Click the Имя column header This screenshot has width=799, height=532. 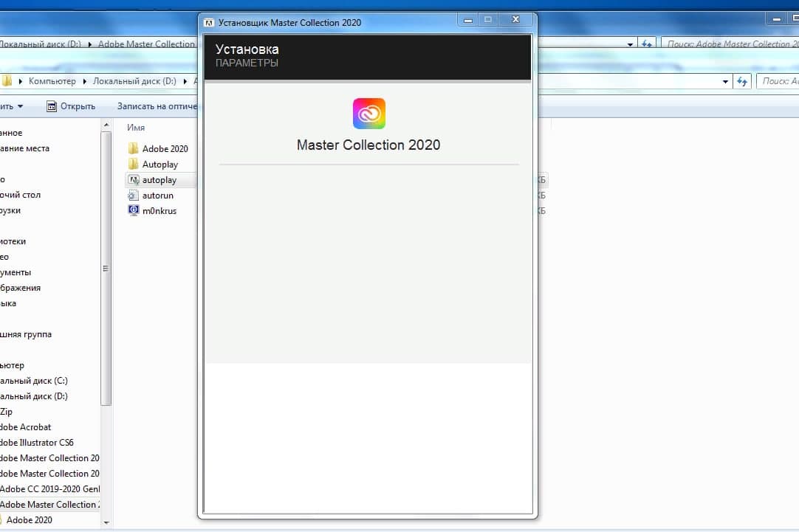coord(136,128)
